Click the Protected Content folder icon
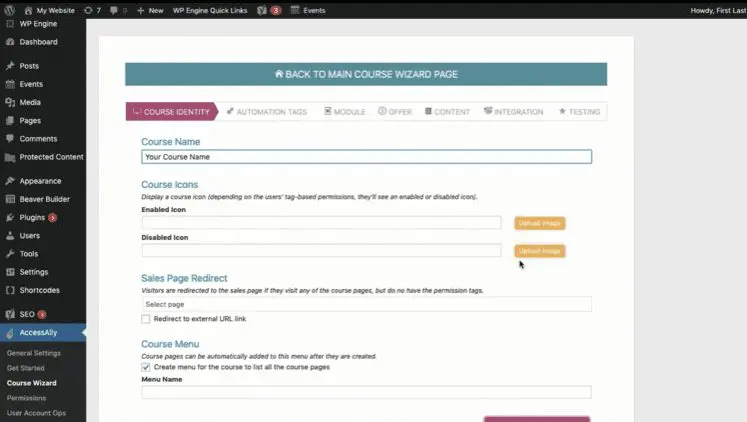The width and height of the screenshot is (747, 422). (10, 157)
